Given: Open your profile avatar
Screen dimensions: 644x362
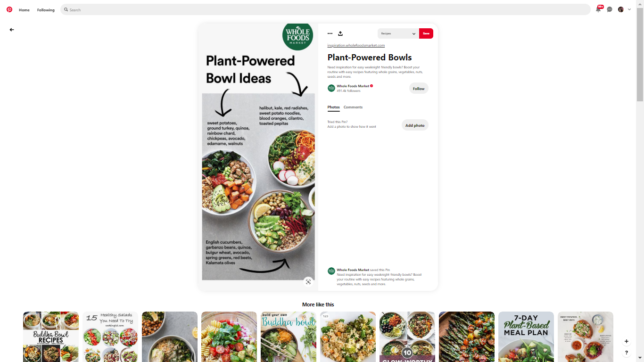Looking at the screenshot, I should (x=621, y=9).
